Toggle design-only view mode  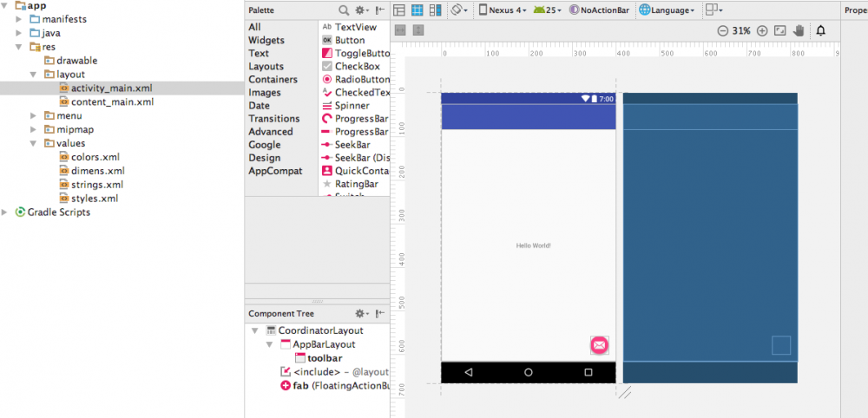pyautogui.click(x=399, y=10)
